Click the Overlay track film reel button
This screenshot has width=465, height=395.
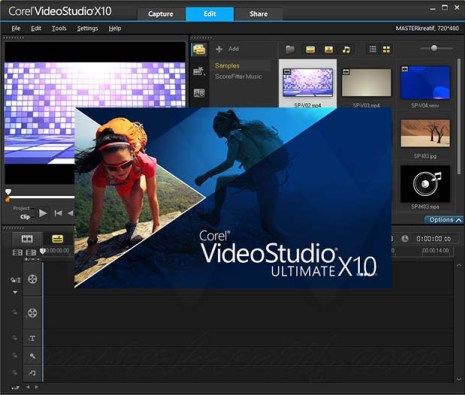pos(32,313)
